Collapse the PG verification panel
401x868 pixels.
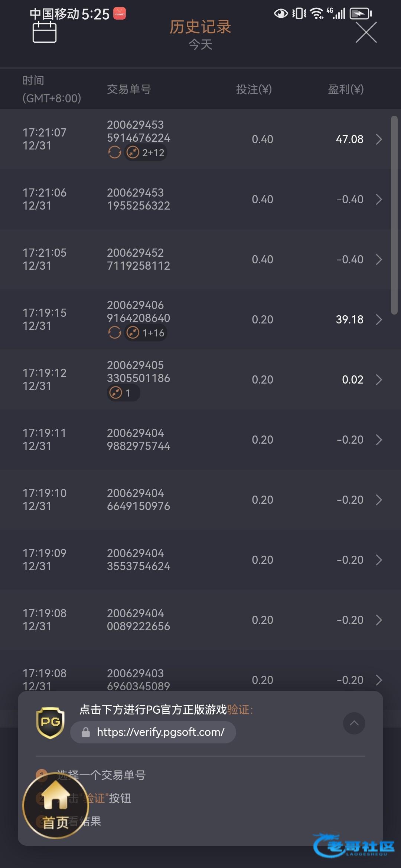point(354,723)
